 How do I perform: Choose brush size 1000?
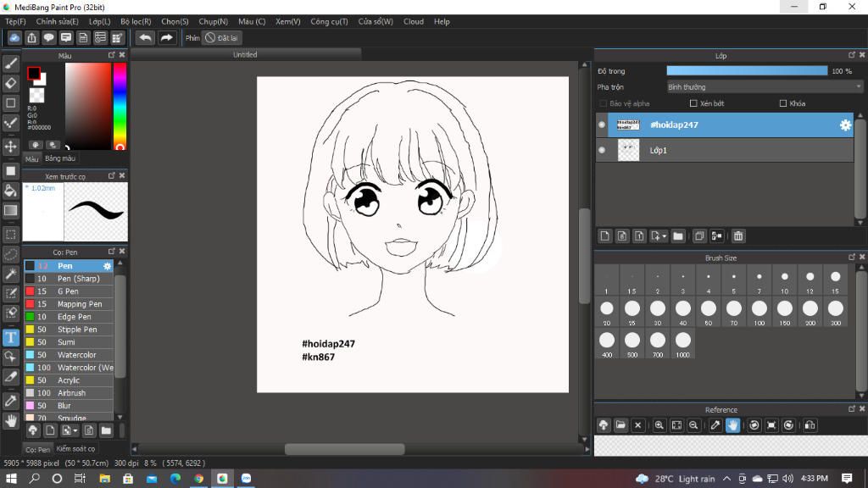coord(682,344)
